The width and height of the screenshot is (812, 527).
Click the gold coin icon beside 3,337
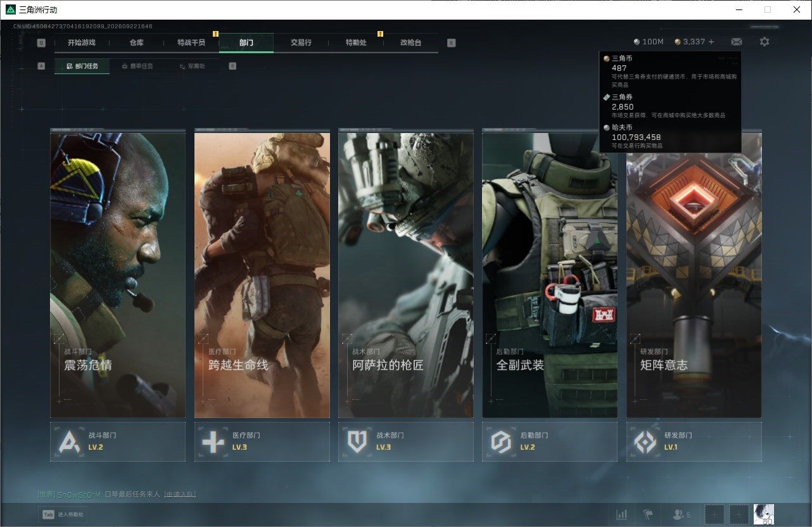678,42
